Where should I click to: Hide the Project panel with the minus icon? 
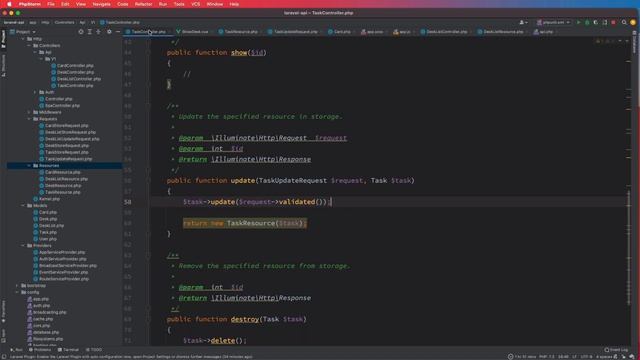click(118, 31)
